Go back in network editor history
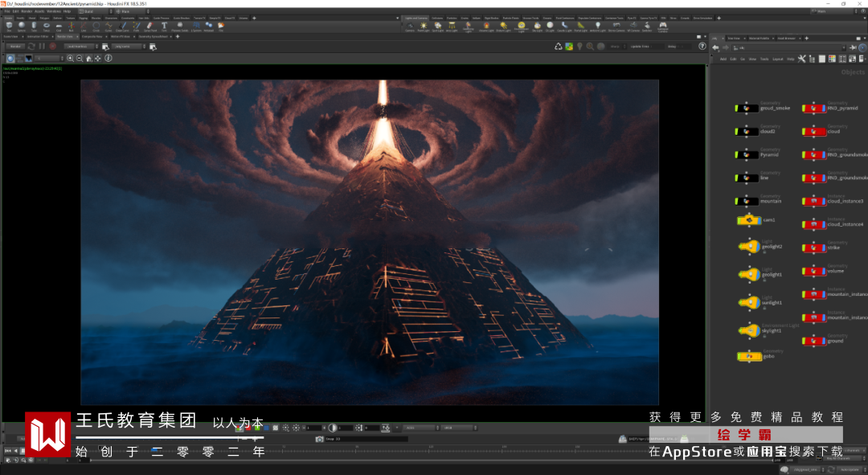 716,47
